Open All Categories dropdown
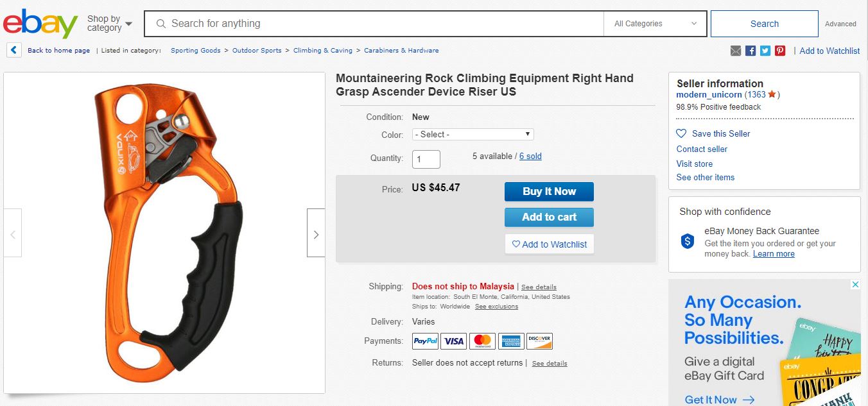The width and height of the screenshot is (868, 406). click(x=655, y=24)
